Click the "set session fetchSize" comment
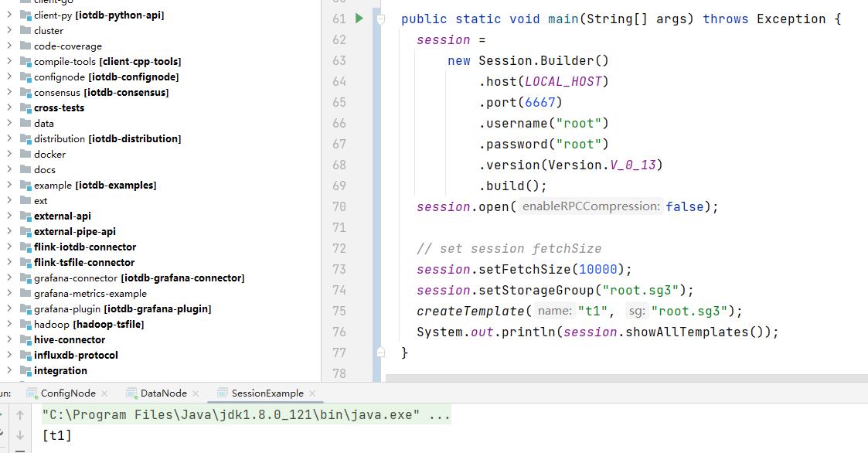Image resolution: width=868 pixels, height=453 pixels. click(x=509, y=249)
